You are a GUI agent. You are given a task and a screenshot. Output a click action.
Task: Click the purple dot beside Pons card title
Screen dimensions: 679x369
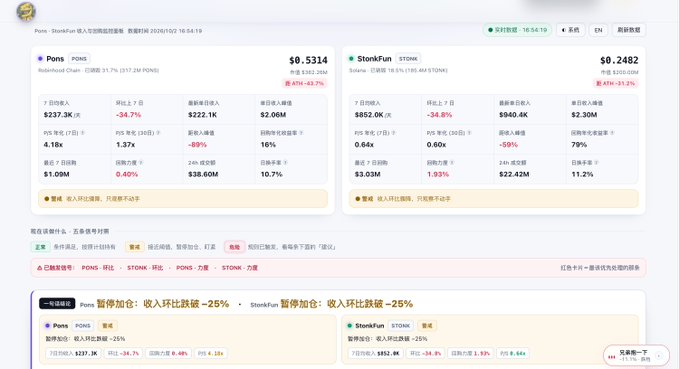click(40, 58)
